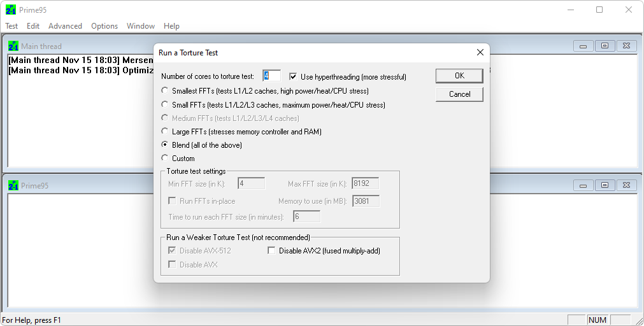
Task: Click the Cancel button
Action: pos(459,94)
